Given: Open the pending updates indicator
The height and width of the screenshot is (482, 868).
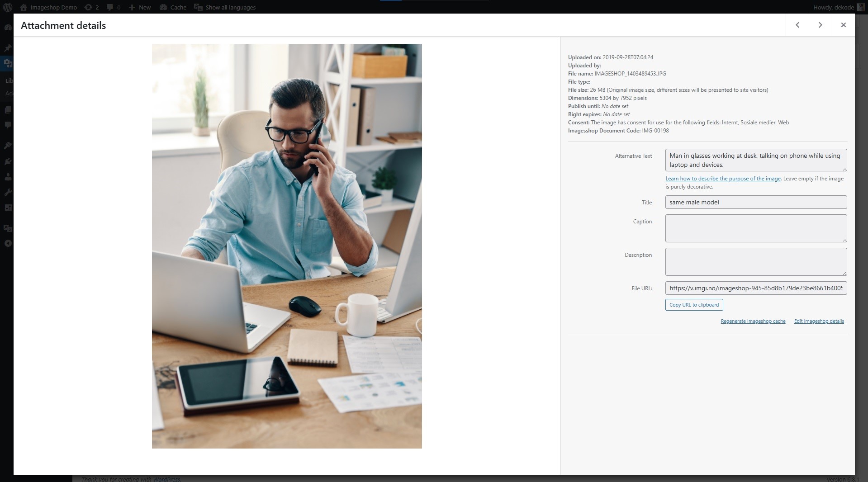Looking at the screenshot, I should click(x=91, y=7).
